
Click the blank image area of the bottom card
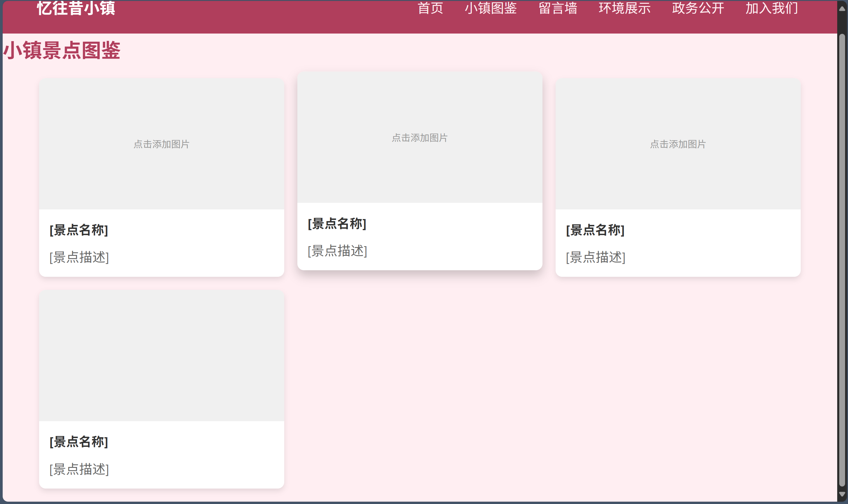pyautogui.click(x=161, y=356)
